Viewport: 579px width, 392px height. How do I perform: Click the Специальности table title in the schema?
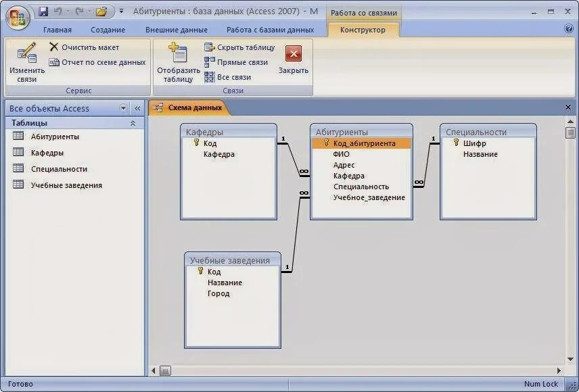tap(488, 132)
